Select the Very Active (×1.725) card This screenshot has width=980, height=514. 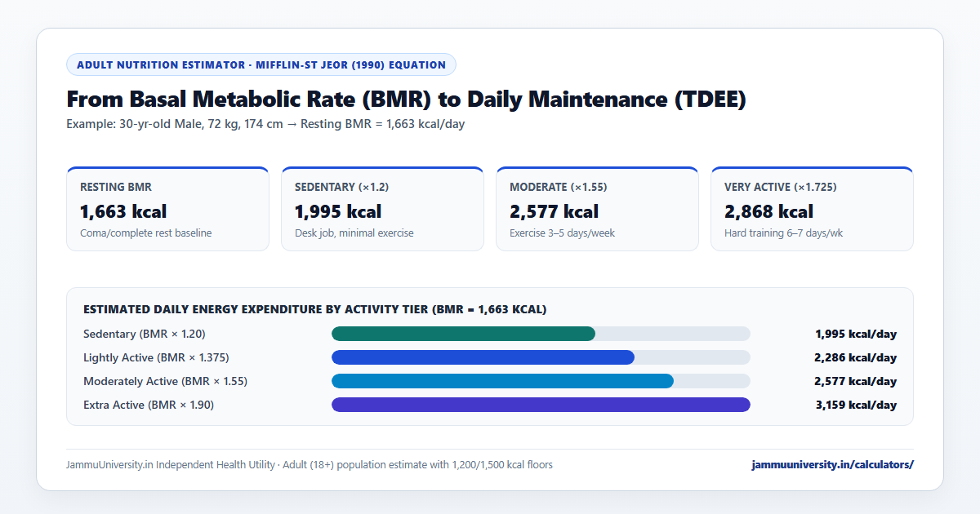[x=812, y=209]
